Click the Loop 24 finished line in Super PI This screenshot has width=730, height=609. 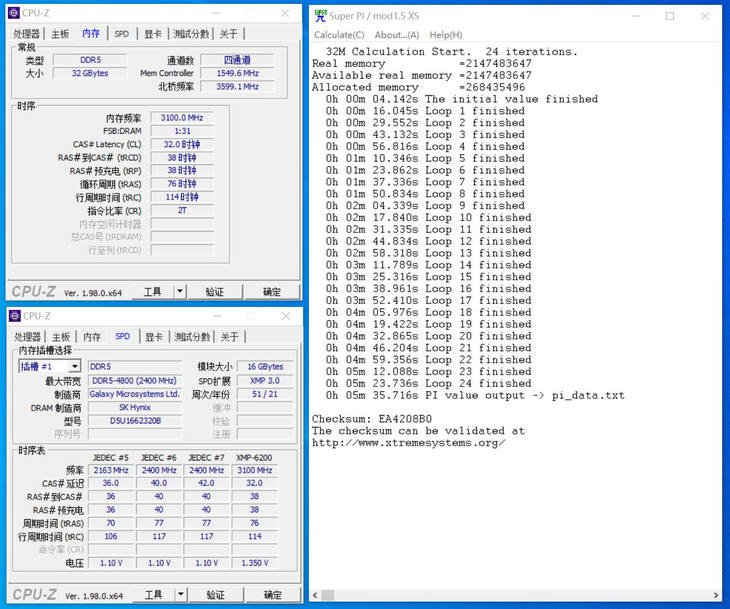(x=428, y=383)
